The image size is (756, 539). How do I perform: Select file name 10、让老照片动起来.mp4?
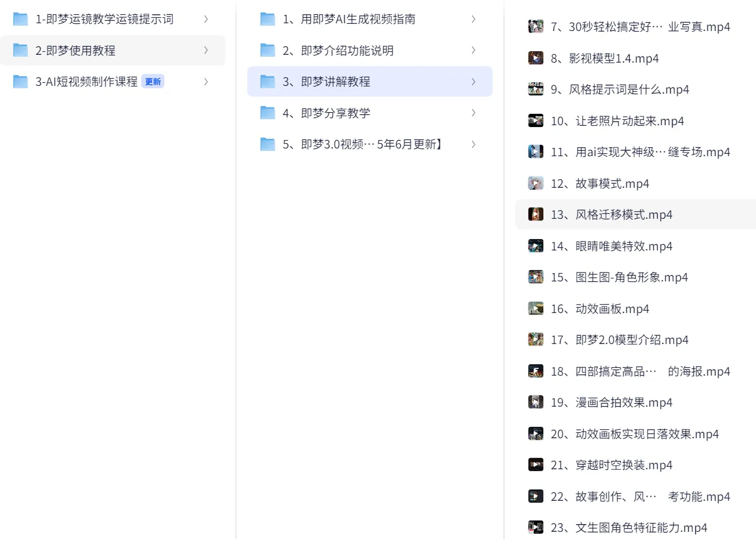click(x=617, y=121)
